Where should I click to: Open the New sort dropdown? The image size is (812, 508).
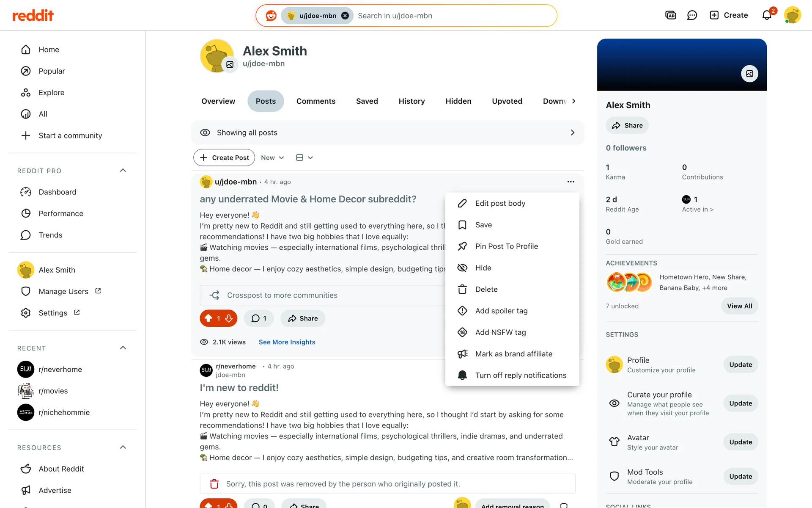click(x=272, y=157)
